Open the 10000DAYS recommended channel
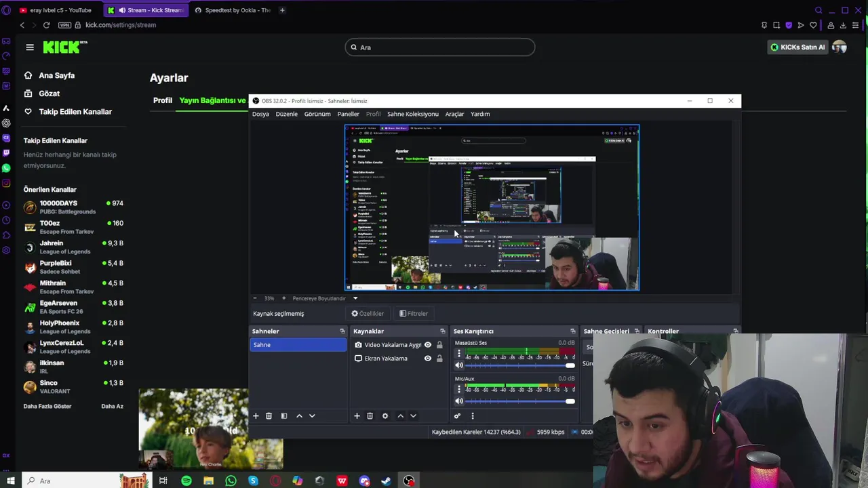Screen dimensions: 868x488 tap(73, 207)
